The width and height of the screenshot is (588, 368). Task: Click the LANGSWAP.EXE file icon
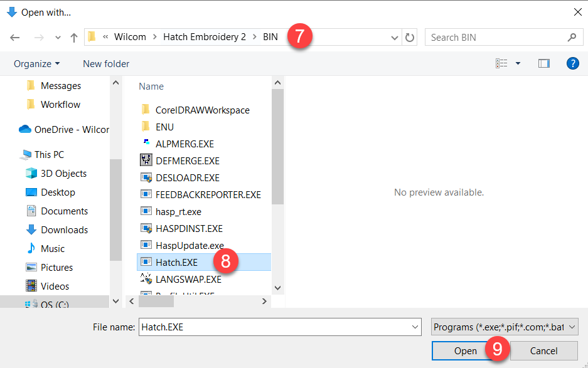click(x=146, y=278)
